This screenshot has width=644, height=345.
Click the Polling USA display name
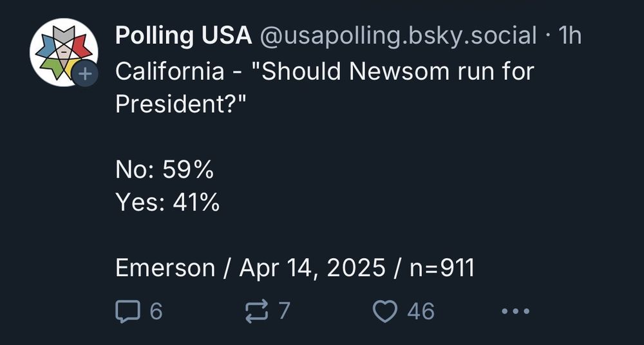(x=184, y=36)
